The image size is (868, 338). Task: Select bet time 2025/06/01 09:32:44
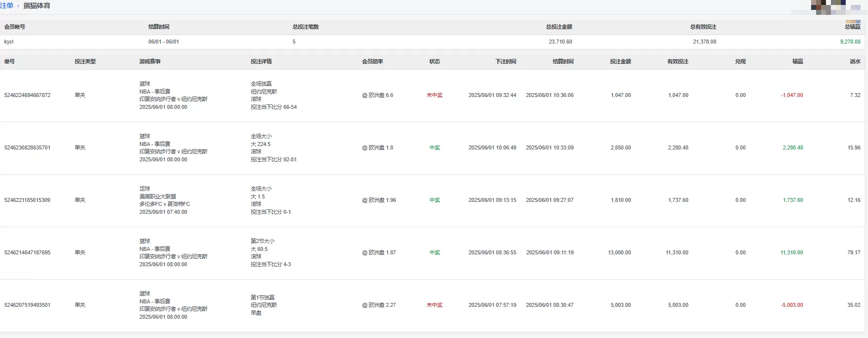click(x=492, y=95)
